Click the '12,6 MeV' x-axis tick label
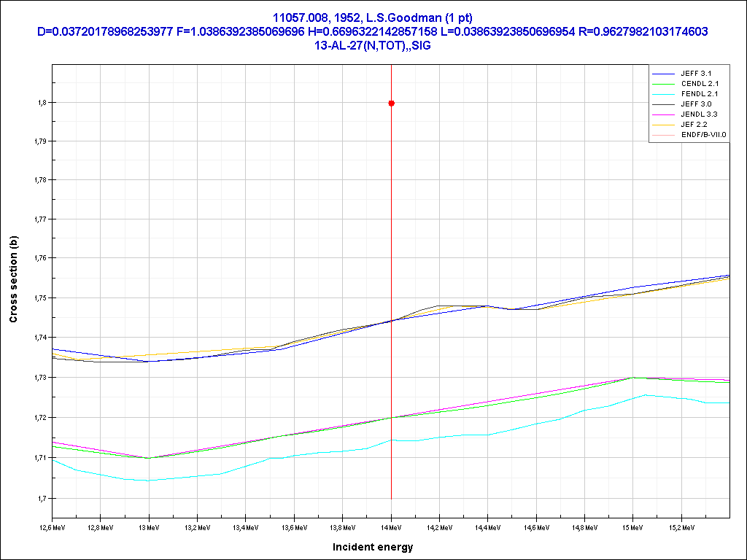The image size is (747, 560). pyautogui.click(x=51, y=526)
